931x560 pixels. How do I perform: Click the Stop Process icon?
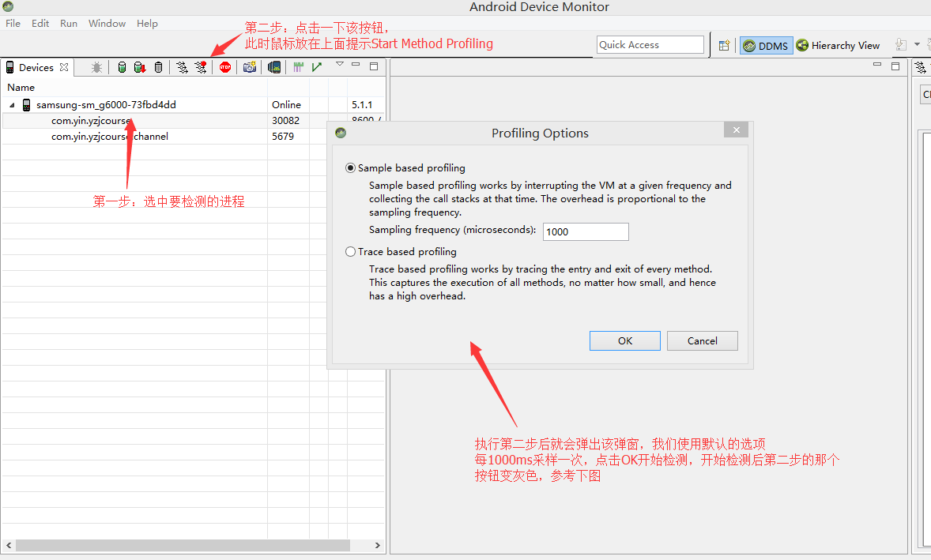click(225, 67)
